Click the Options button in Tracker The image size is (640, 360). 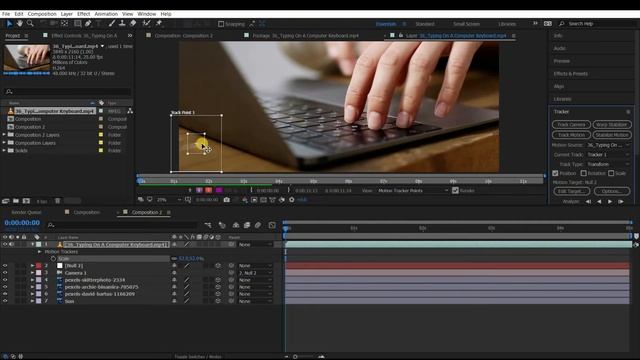coord(611,191)
